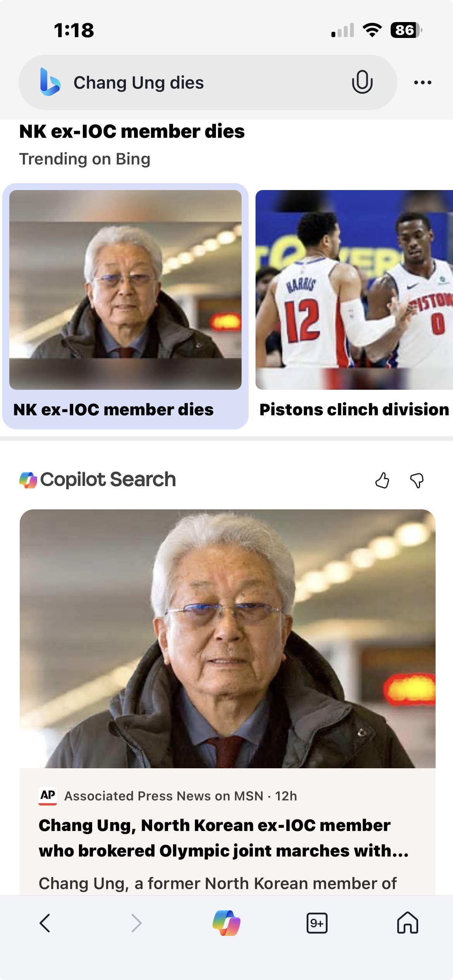453x980 pixels.
Task: Open the large Chang Ung article photo
Action: tap(228, 639)
